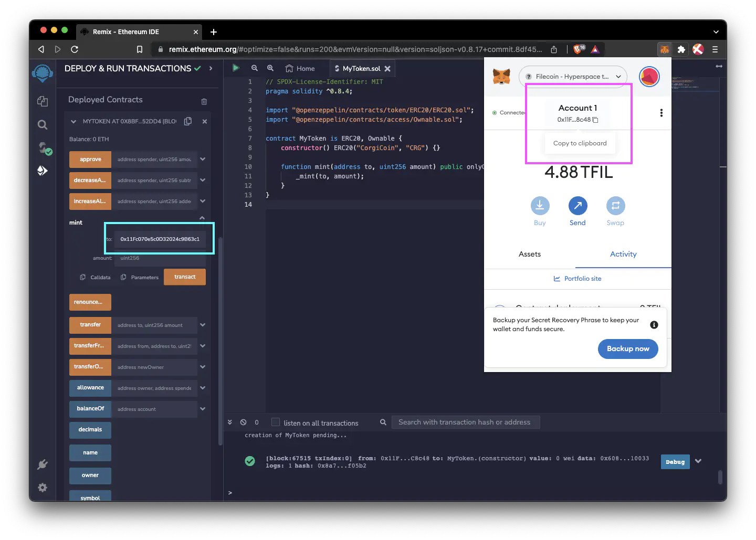Clear deployed contracts with trash icon
This screenshot has height=540, width=756.
(x=204, y=101)
